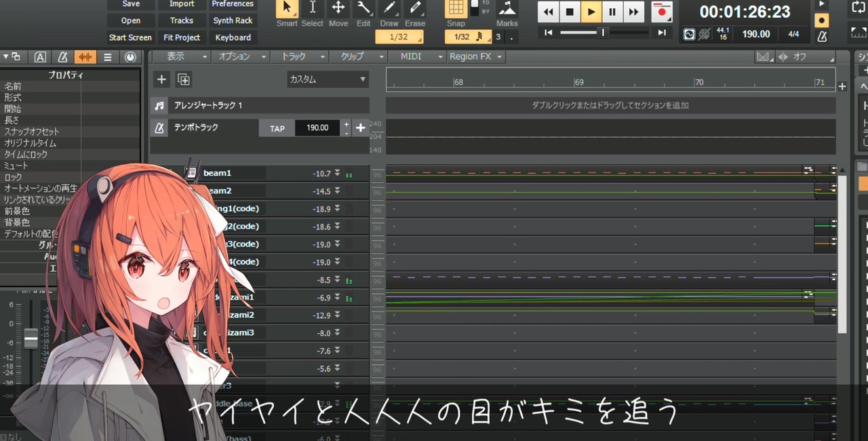Toggle triplet snap value 3
The width and height of the screenshot is (868, 441).
pos(498,37)
